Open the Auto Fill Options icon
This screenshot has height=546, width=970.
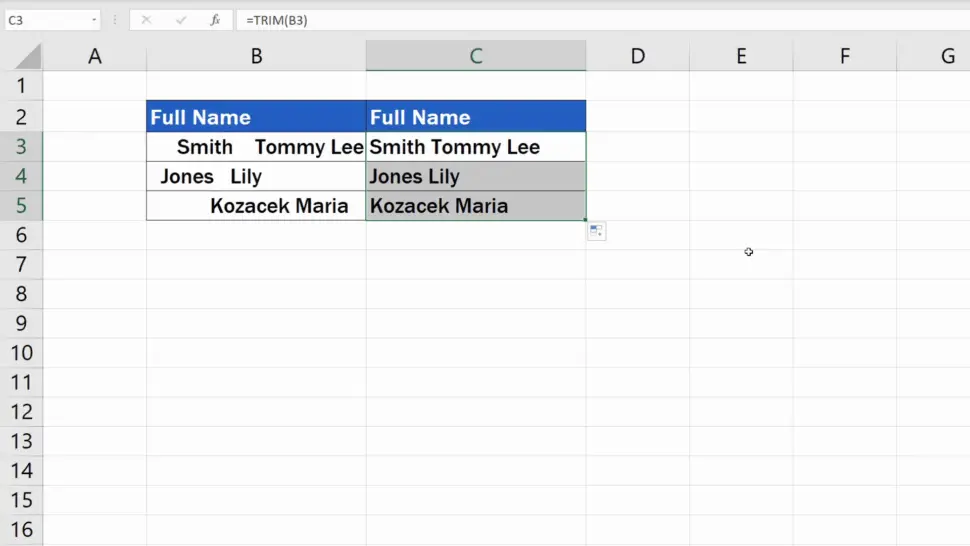[x=596, y=232]
